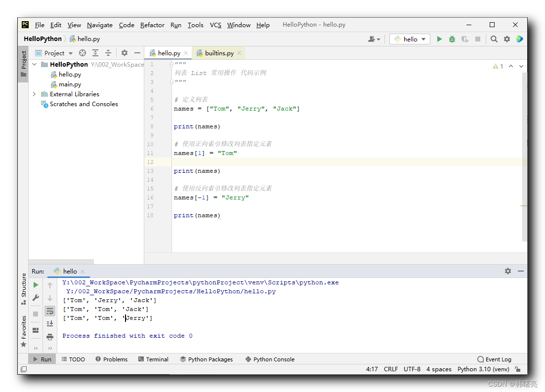Open Run panel gear options

(508, 271)
